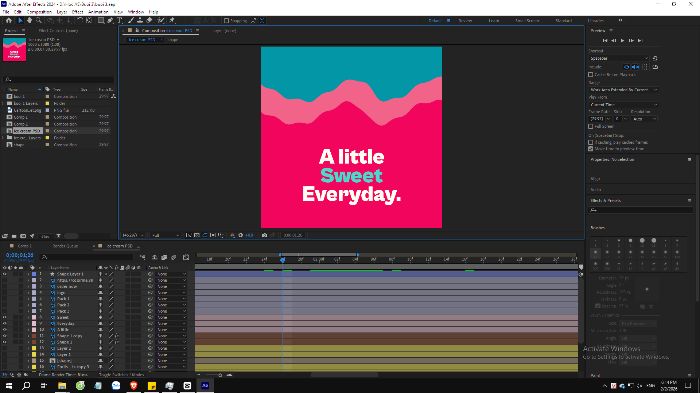Image resolution: width=700 pixels, height=393 pixels.
Task: Switch to the Comp 1 timeline tab
Action: 24,246
